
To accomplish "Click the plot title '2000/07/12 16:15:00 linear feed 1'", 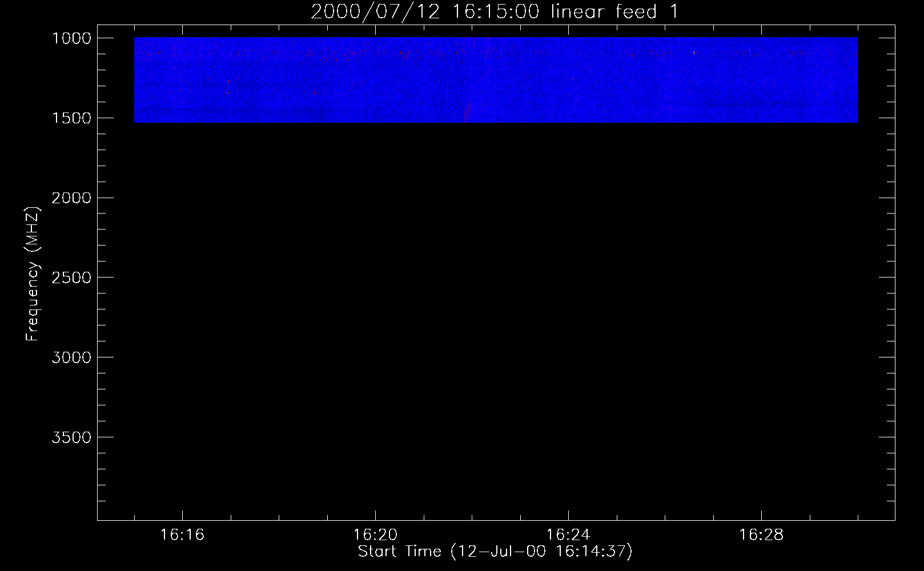I will pyautogui.click(x=495, y=11).
